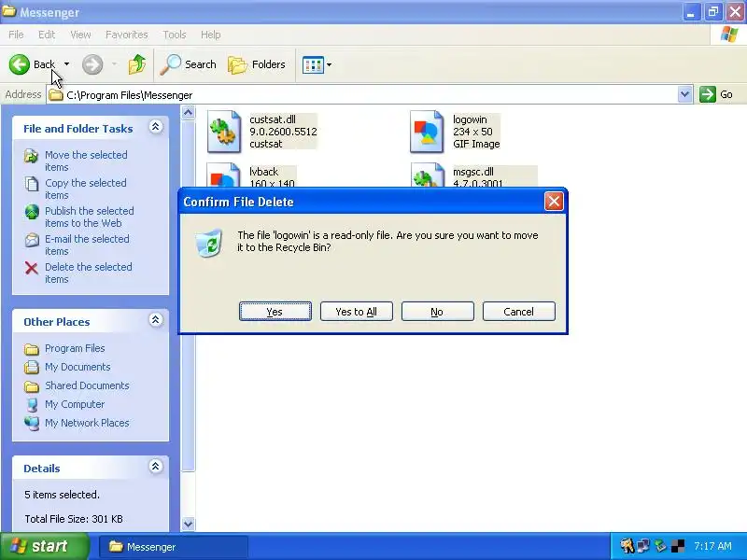The width and height of the screenshot is (747, 560).
Task: Click the green tray icon next to the network icon
Action: [660, 546]
